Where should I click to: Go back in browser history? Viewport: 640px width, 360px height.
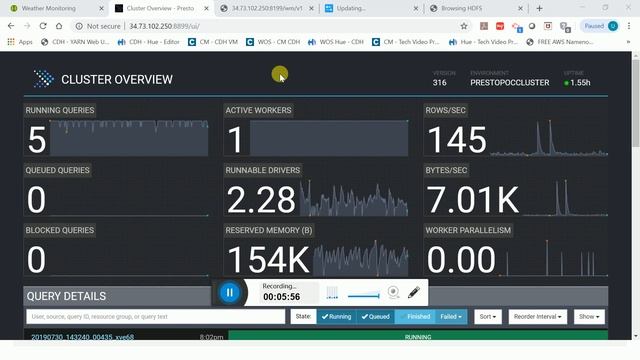click(x=11, y=26)
